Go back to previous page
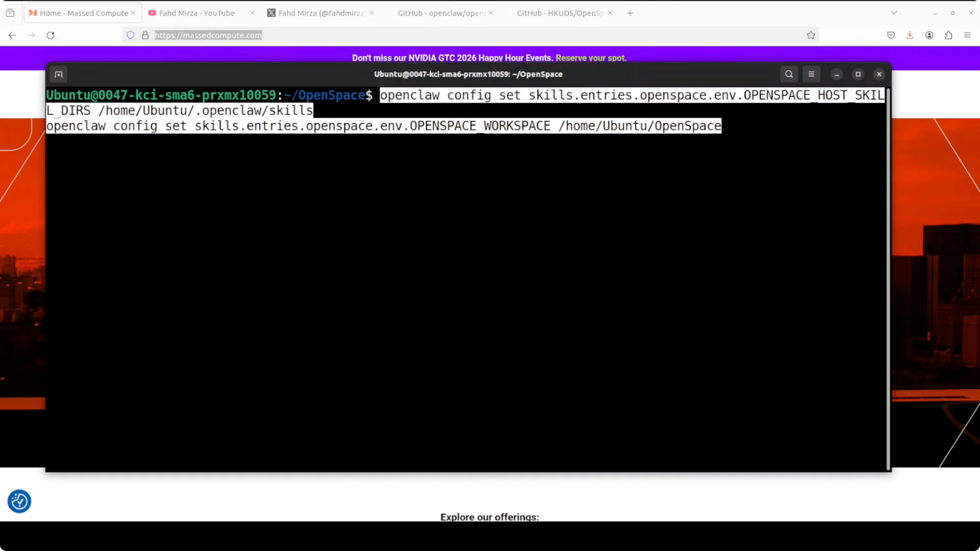The height and width of the screenshot is (551, 980). point(12,35)
